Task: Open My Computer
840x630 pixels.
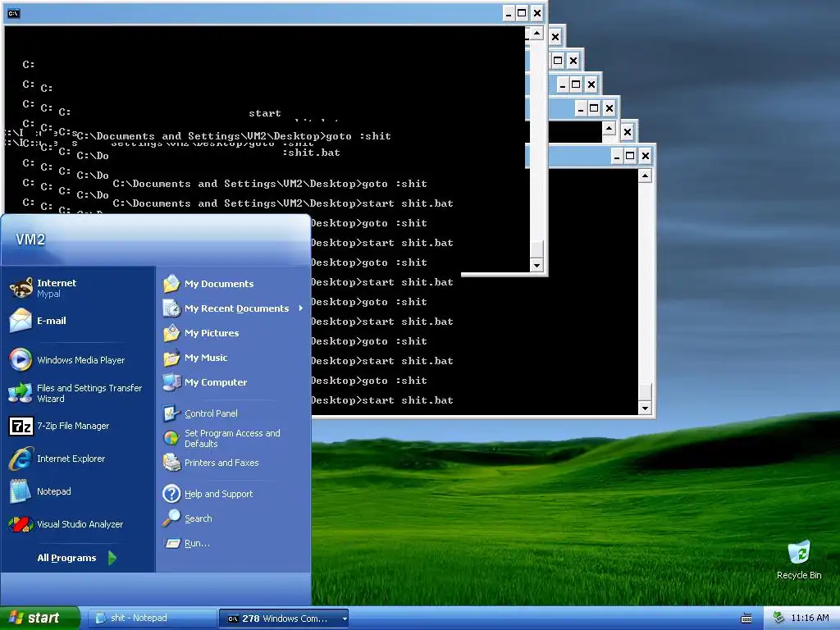Action: tap(234, 382)
